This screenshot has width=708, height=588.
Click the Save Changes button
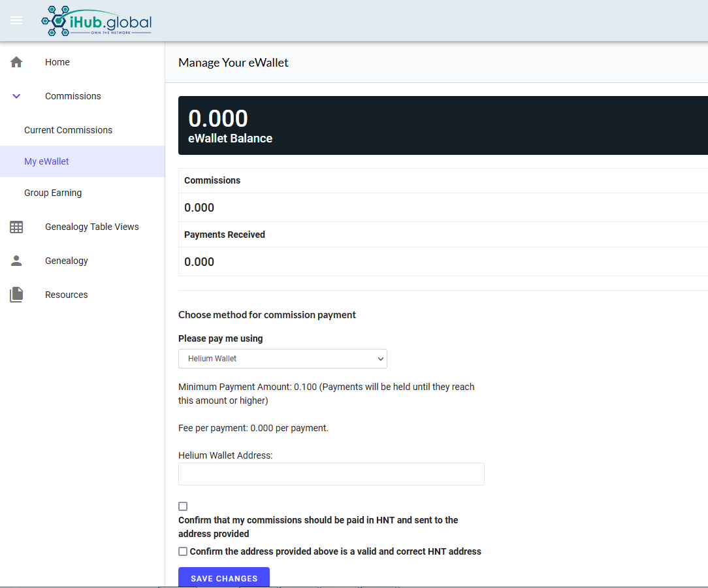(x=224, y=578)
